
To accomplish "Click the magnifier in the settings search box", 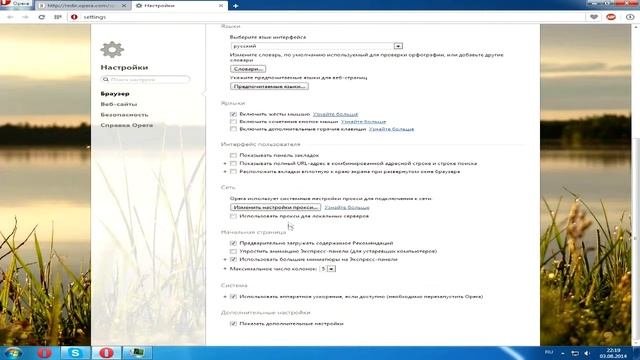I will pos(106,80).
